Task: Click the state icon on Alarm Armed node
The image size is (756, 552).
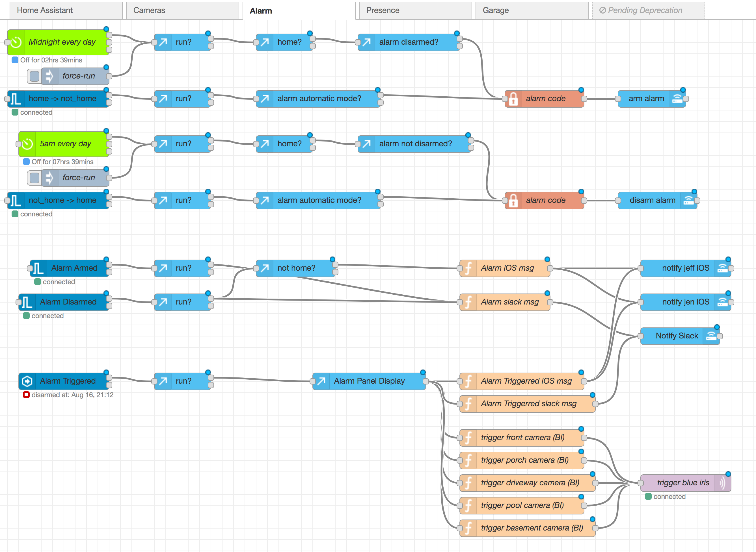Action: pyautogui.click(x=38, y=268)
